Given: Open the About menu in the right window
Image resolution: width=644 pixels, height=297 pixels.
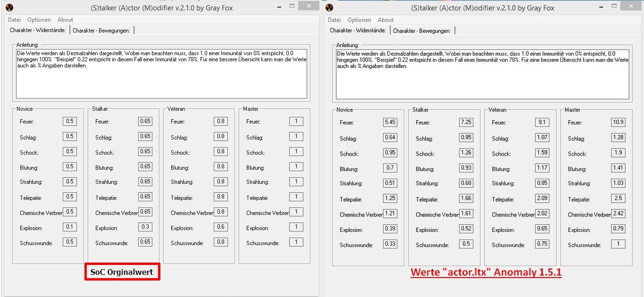Looking at the screenshot, I should coord(385,20).
